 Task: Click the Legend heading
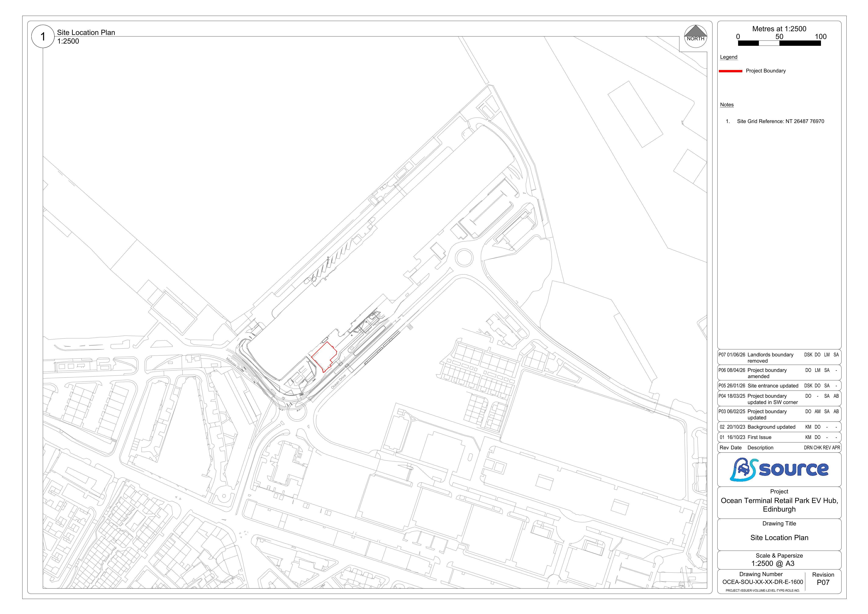click(729, 57)
